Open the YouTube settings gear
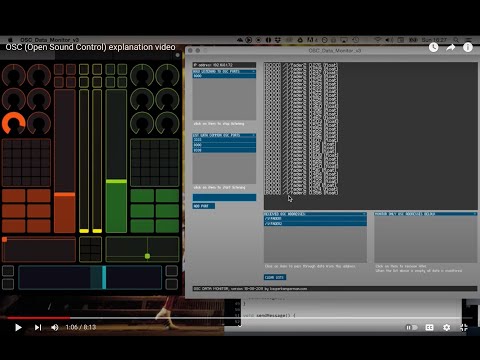 [447, 328]
